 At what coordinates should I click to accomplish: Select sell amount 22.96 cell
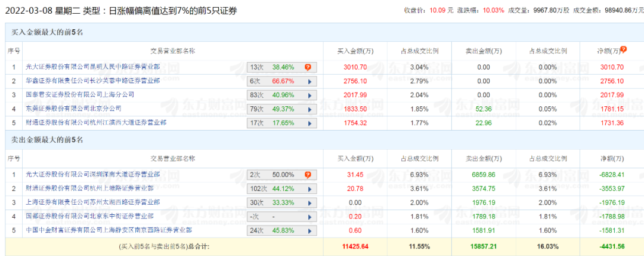[484, 123]
